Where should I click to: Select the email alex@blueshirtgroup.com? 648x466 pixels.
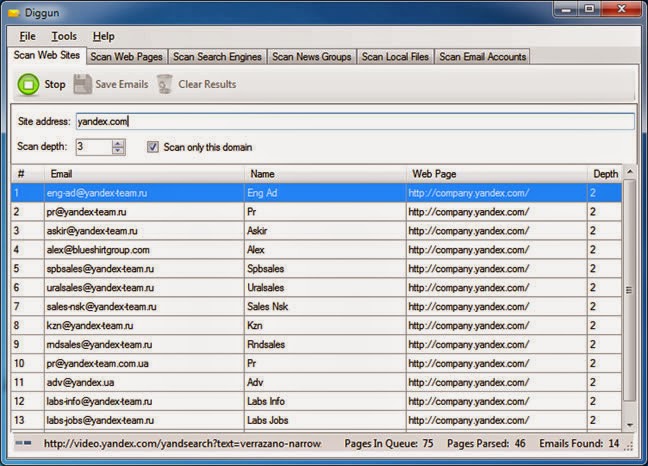click(x=98, y=250)
